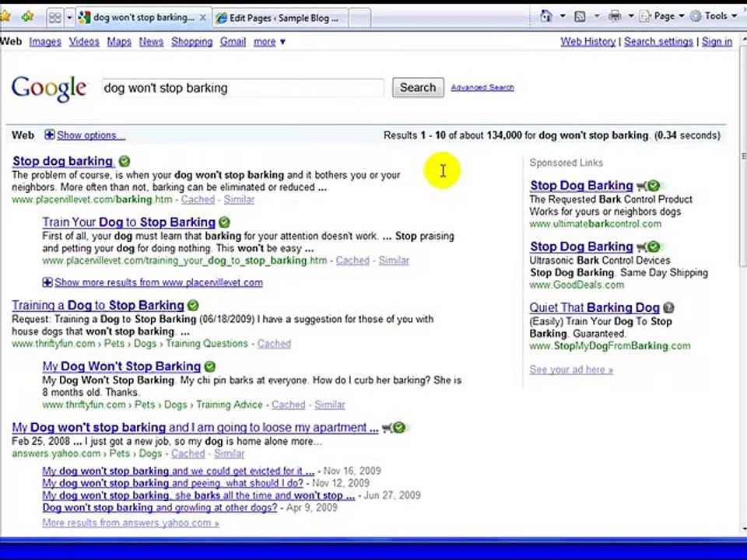Open Dog won't stop barking and growling result
Viewport: 747px width, 560px height.
tap(160, 508)
